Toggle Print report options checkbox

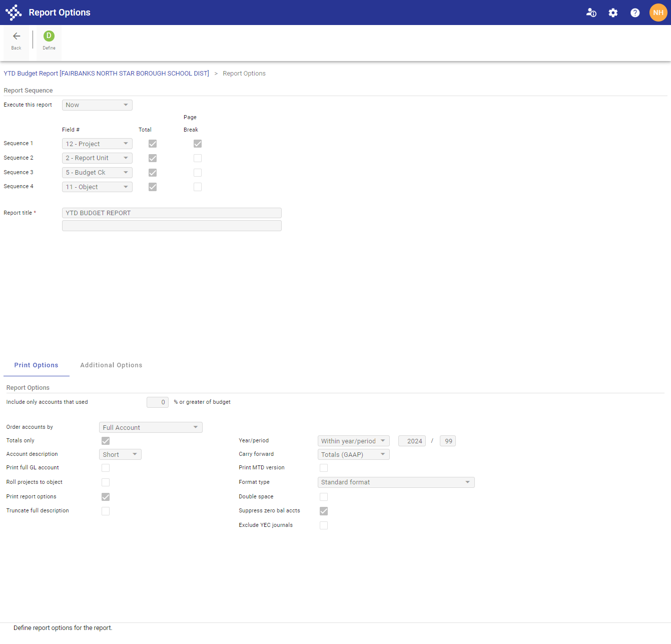[106, 497]
